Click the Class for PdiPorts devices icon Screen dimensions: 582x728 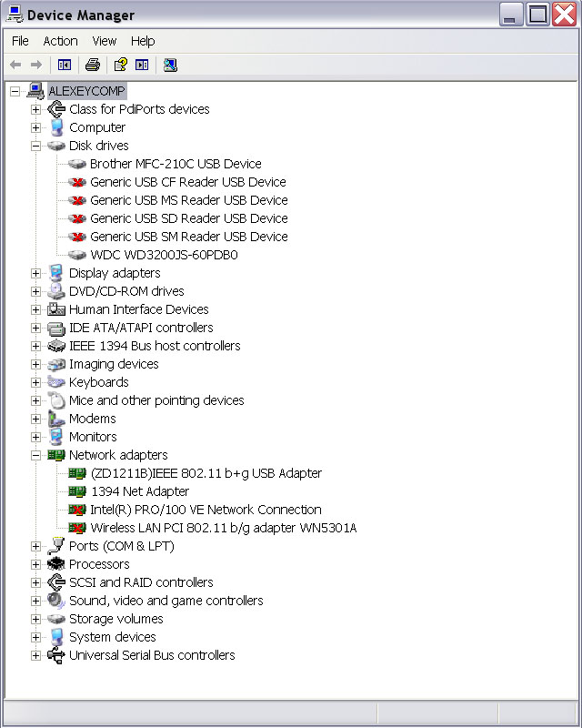[56, 109]
